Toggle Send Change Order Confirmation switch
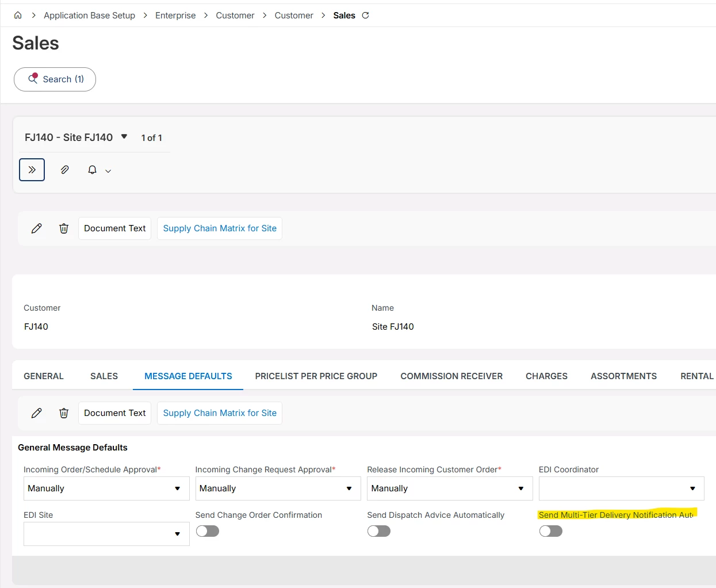Viewport: 716px width, 588px height. 208,531
